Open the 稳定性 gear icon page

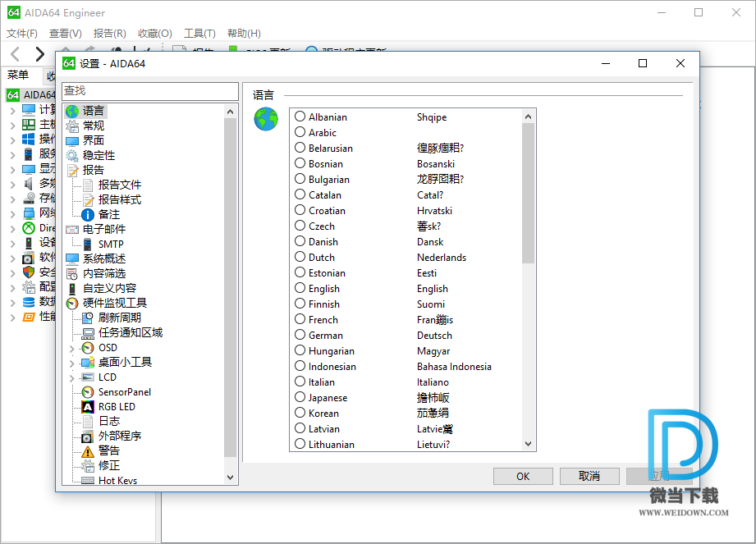72,156
